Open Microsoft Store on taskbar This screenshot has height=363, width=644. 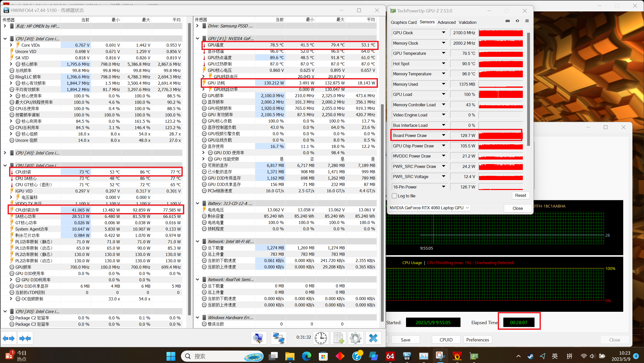click(323, 356)
